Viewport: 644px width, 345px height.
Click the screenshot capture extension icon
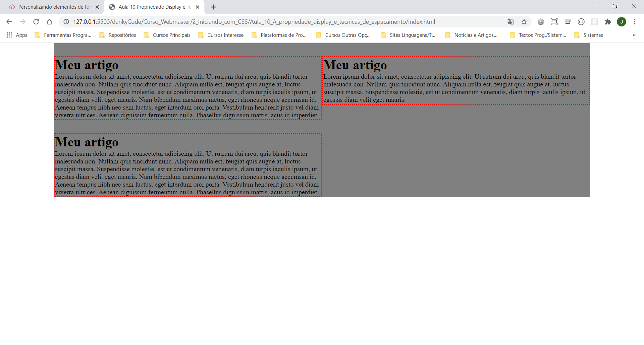pos(554,22)
